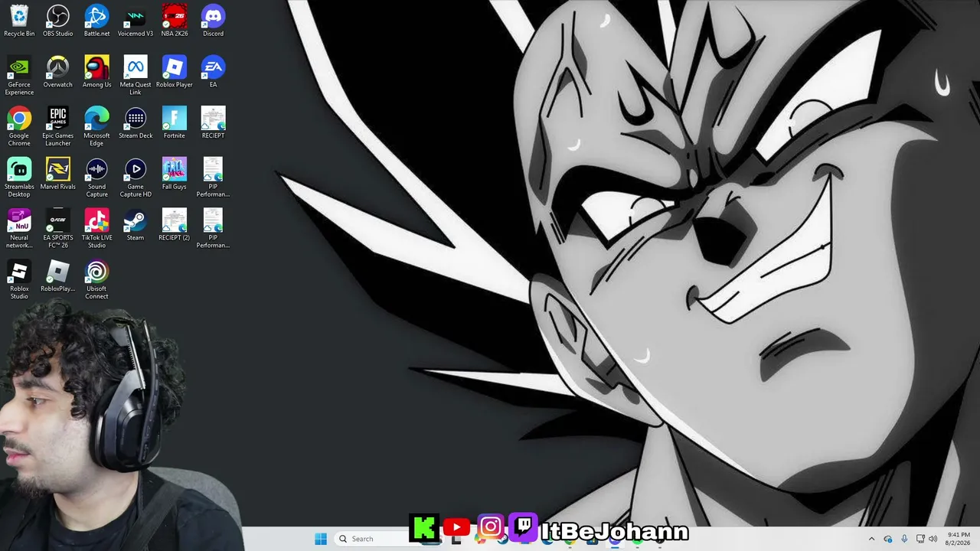
Task: Click the Neural network desktop icon
Action: tap(19, 228)
